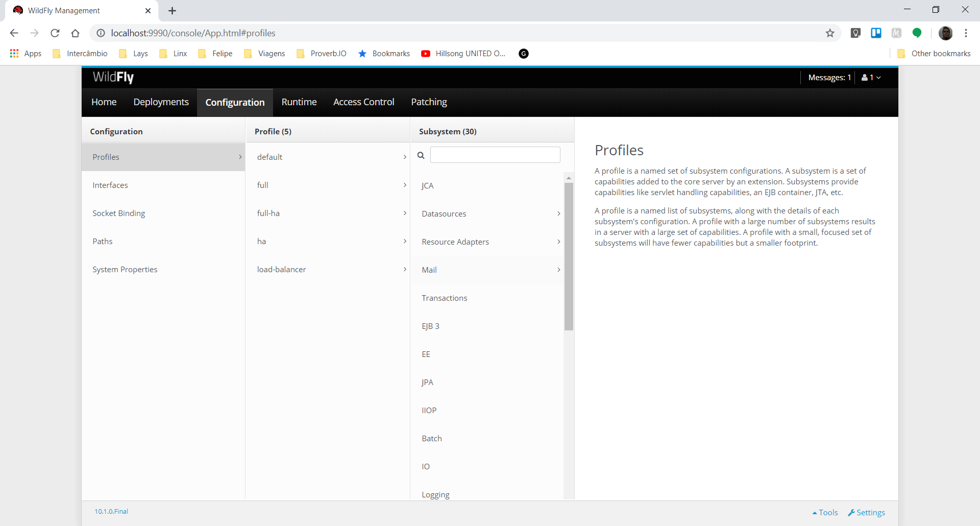Open Messages: 1 notifications

(x=829, y=78)
